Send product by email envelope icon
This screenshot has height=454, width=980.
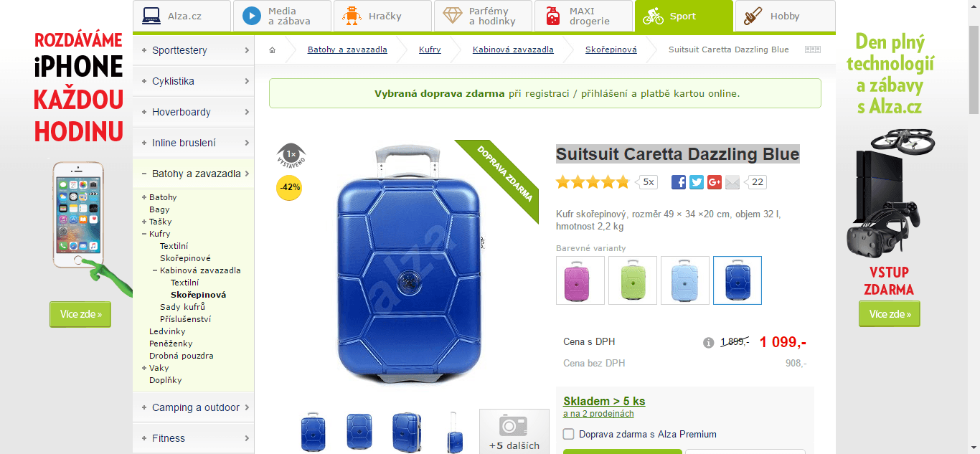[x=732, y=182]
